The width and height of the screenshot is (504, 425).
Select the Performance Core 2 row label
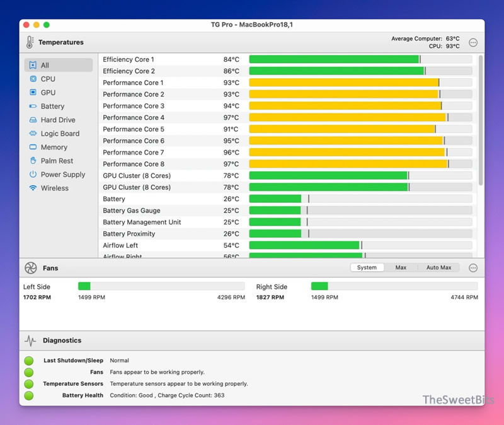click(x=134, y=94)
